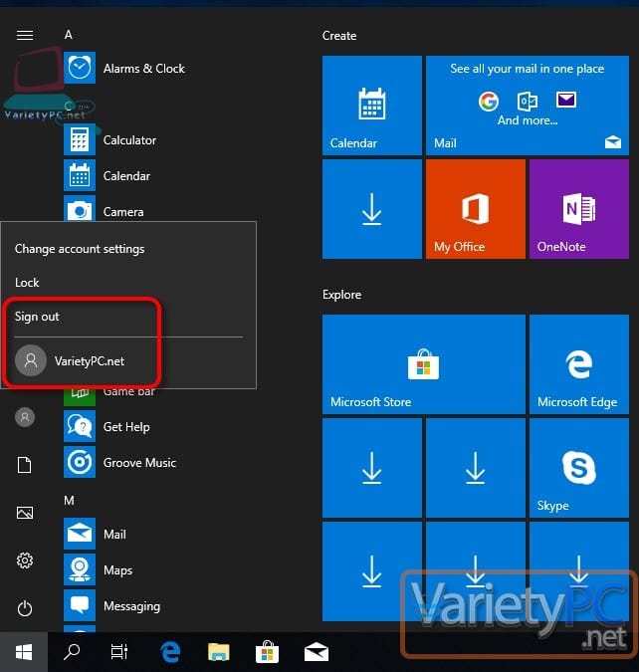The height and width of the screenshot is (672, 639).
Task: Launch Maps app icon
Action: 80,569
